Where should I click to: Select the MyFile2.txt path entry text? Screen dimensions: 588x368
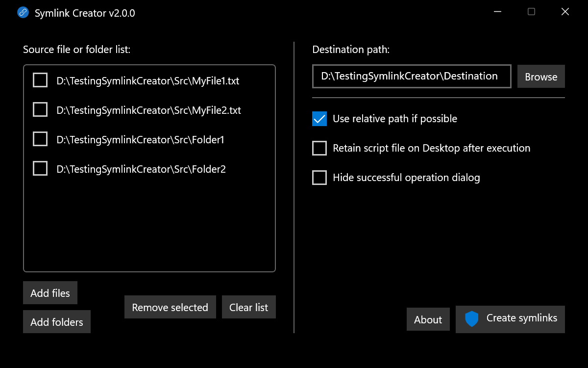click(149, 110)
